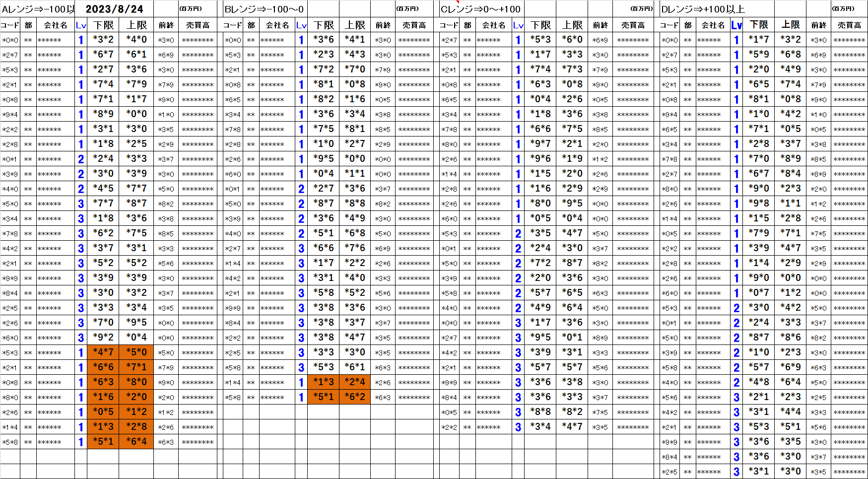Click D range 下限 value *9*8
The image size is (868, 479).
tap(759, 204)
